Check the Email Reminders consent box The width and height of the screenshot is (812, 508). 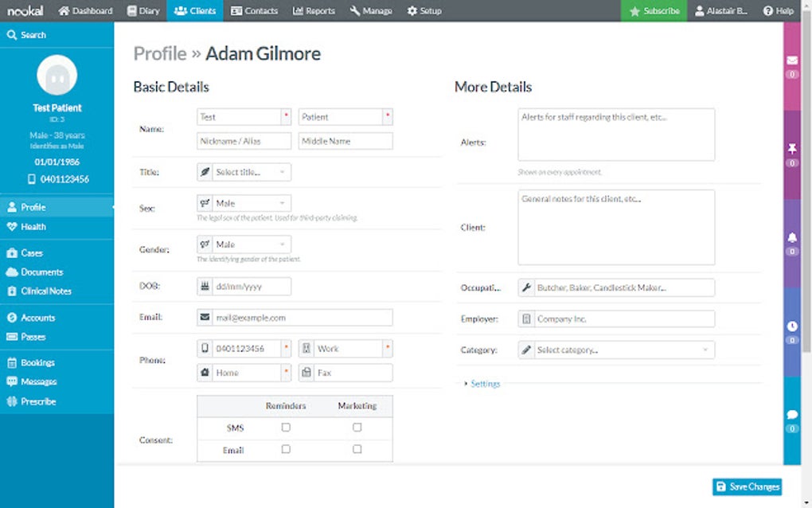[286, 449]
